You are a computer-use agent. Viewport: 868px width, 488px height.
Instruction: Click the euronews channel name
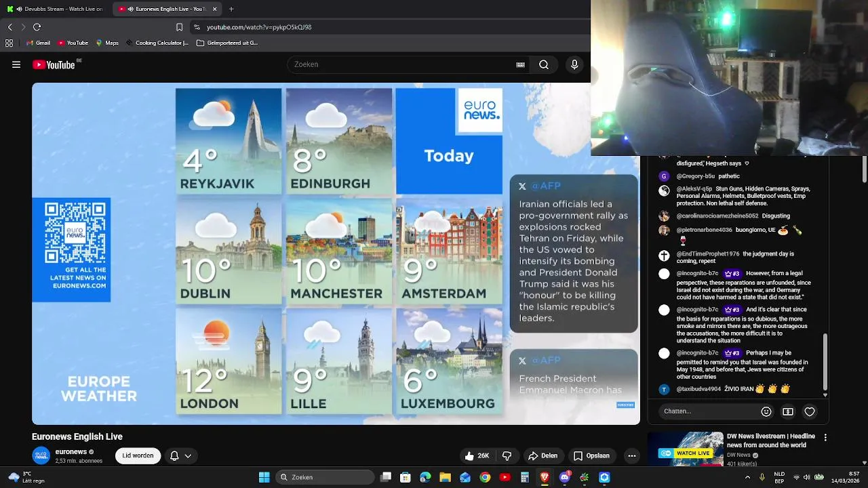pos(71,451)
